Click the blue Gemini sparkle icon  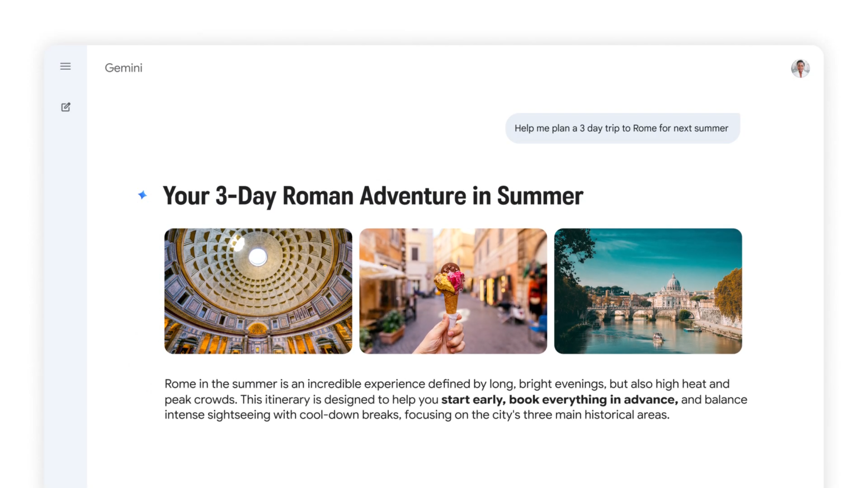click(x=142, y=195)
